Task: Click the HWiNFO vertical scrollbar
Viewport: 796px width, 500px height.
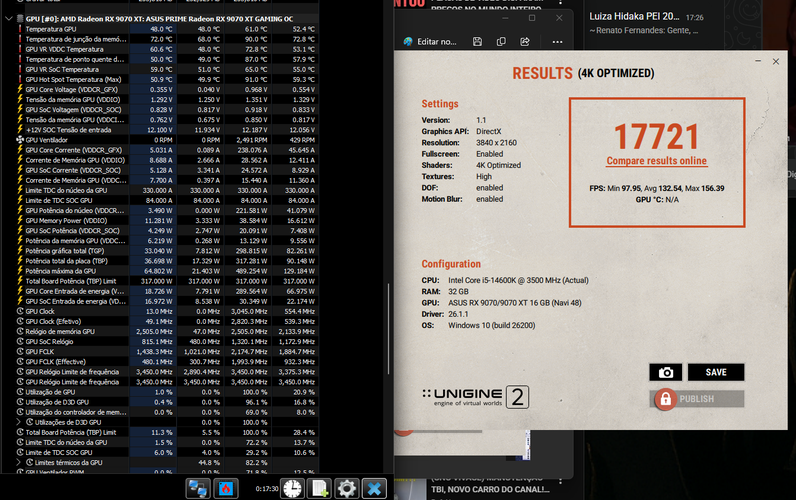Action: coord(388,329)
